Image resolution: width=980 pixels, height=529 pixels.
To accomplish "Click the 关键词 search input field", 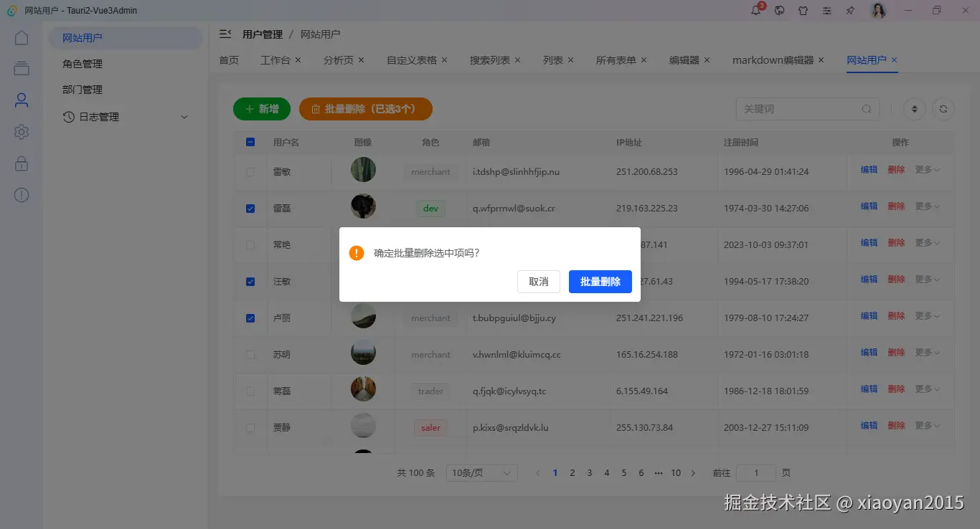I will [x=800, y=108].
